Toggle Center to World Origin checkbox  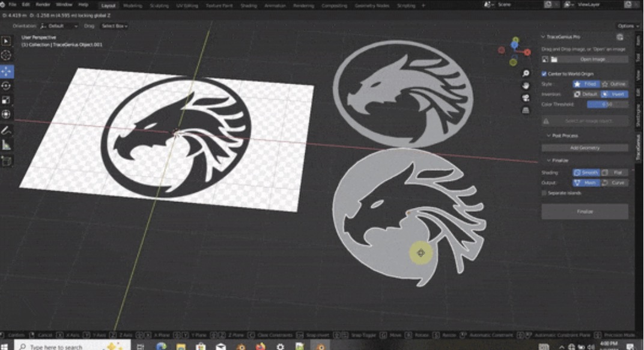(544, 73)
